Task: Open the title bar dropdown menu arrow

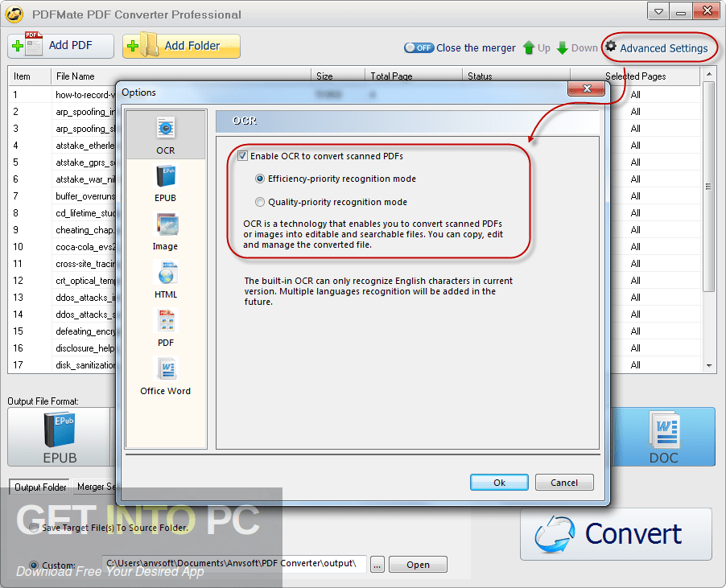Action: 658,11
